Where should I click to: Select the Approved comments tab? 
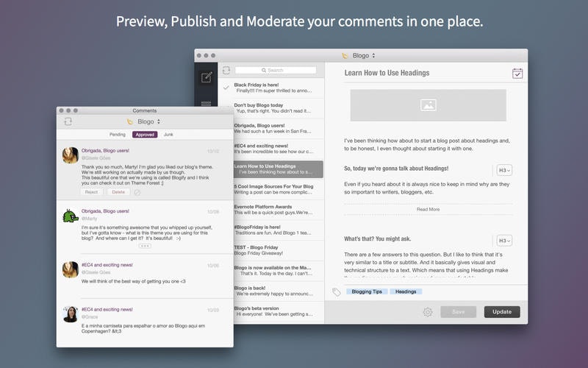point(145,135)
